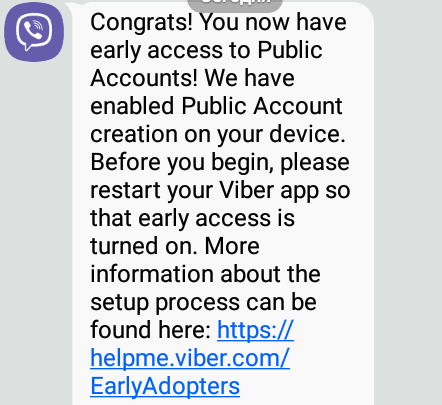Click the date pill above the message
Screen dimensions: 442x405
coord(235,4)
